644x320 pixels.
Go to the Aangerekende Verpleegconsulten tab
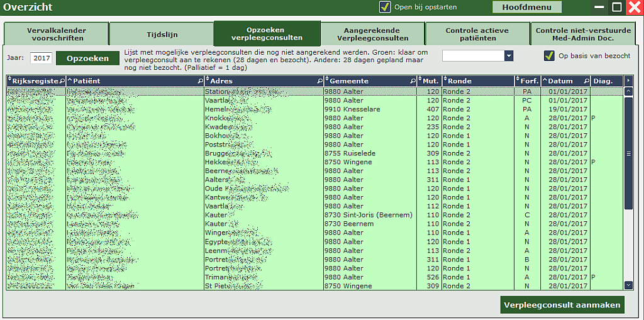tap(372, 35)
